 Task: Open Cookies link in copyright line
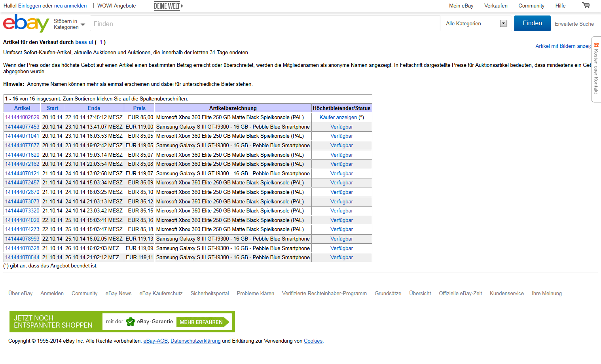tap(313, 341)
